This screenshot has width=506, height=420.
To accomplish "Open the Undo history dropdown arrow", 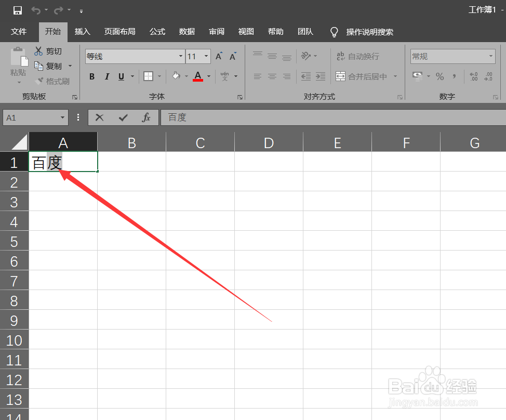I will 46,10.
